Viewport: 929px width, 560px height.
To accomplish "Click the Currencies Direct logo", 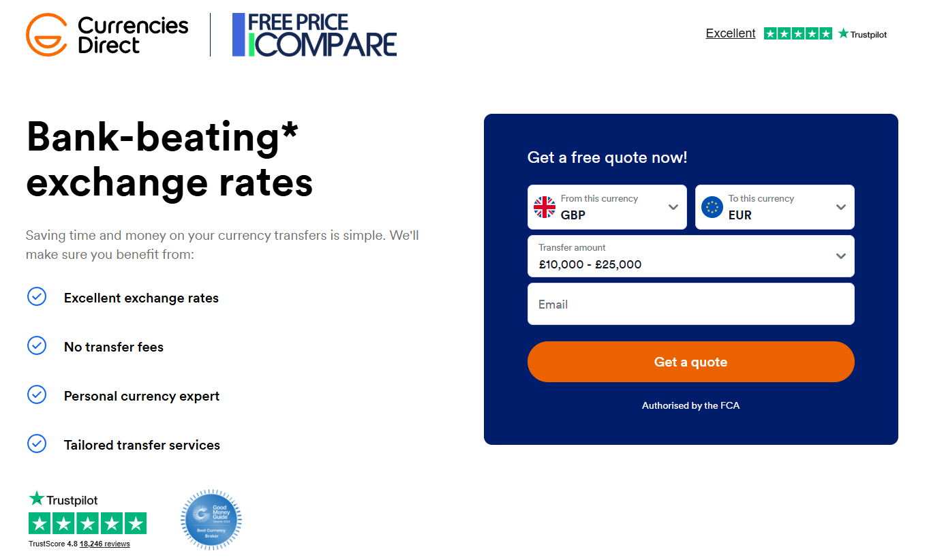I will (106, 33).
